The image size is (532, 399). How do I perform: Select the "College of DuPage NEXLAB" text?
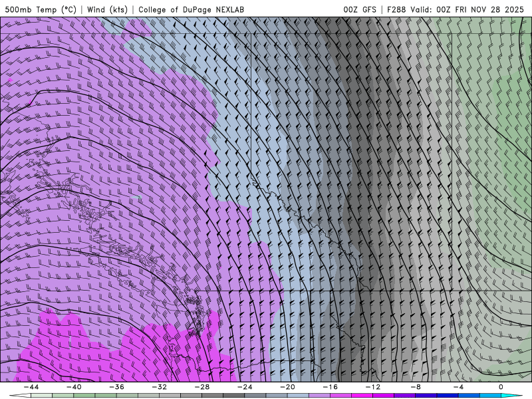click(x=191, y=9)
